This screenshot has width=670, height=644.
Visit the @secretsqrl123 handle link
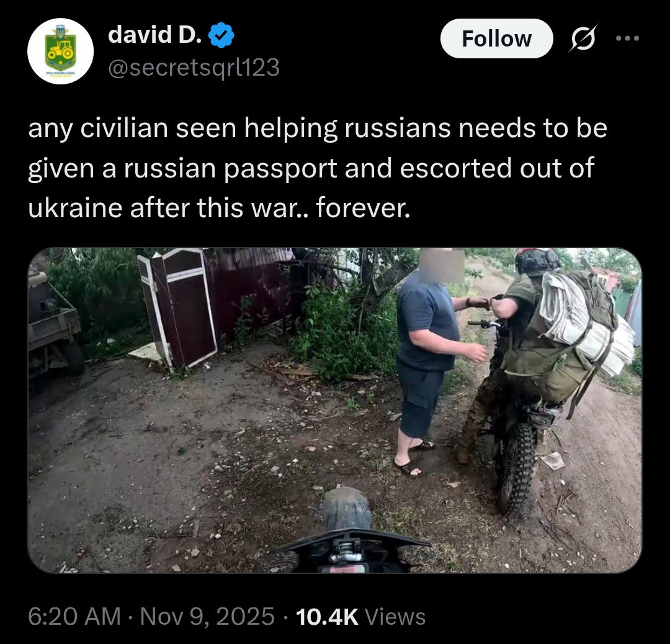pyautogui.click(x=194, y=68)
